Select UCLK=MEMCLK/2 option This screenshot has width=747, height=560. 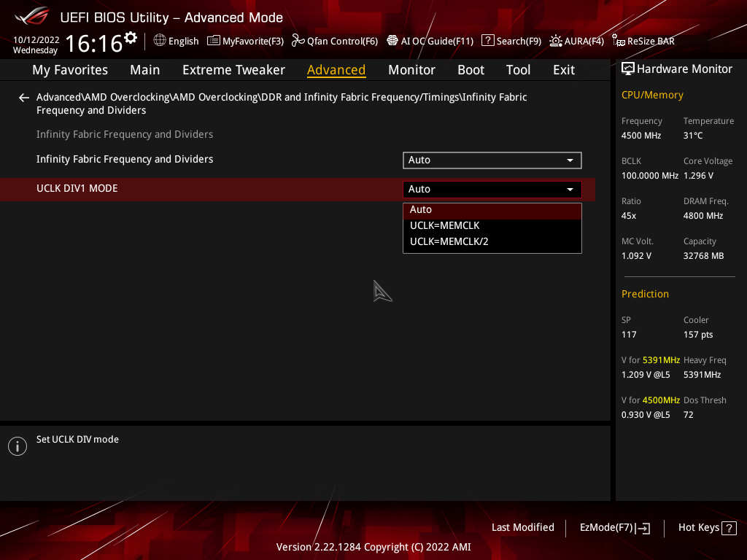[492, 242]
